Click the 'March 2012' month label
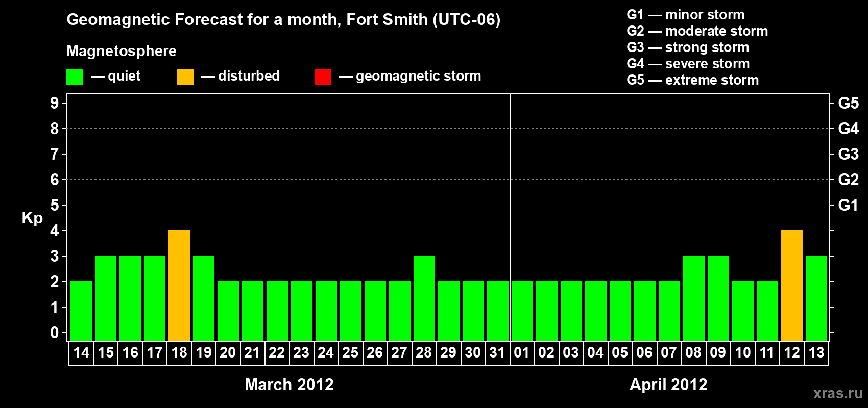 289,385
